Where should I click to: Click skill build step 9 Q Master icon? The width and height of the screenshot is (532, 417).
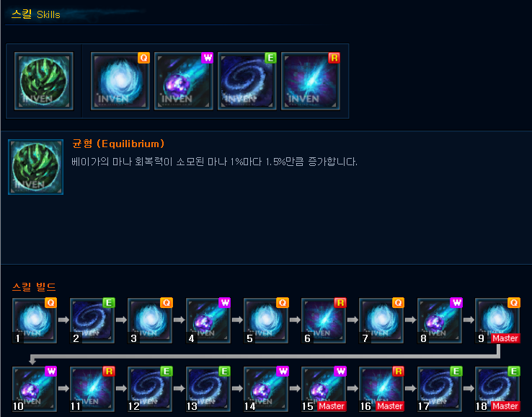click(497, 320)
